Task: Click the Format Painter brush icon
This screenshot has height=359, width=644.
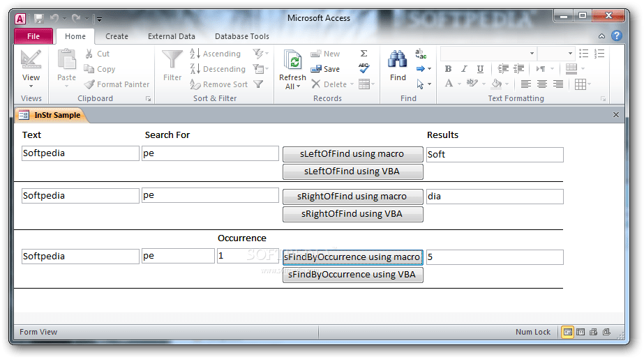Action: coord(89,84)
